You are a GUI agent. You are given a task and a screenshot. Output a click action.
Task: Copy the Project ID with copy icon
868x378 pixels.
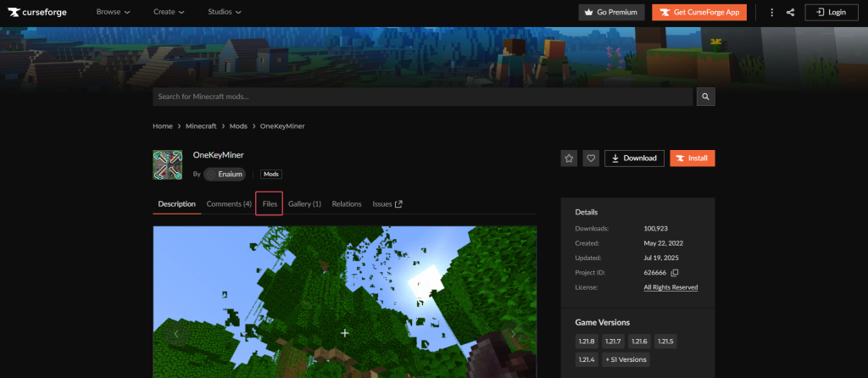tap(675, 272)
